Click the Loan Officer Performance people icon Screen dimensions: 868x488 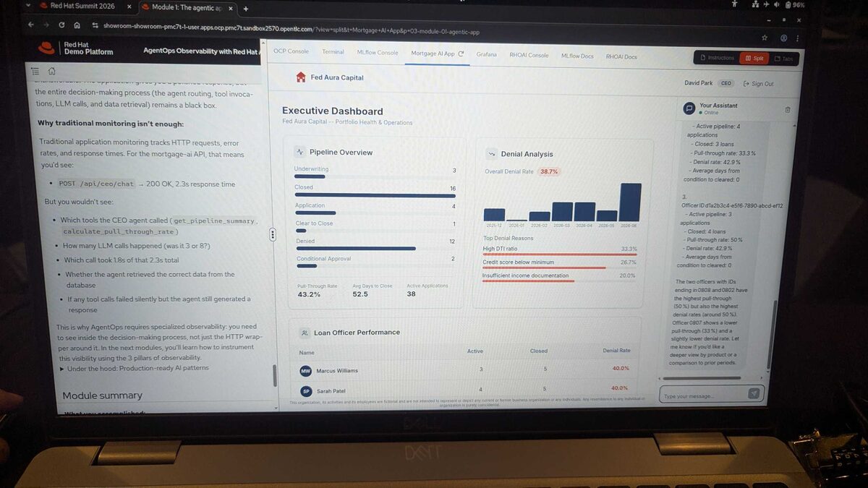[305, 333]
